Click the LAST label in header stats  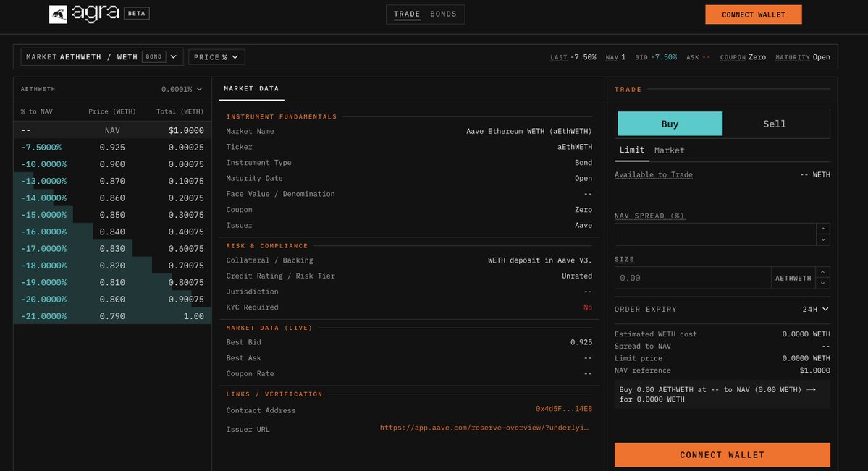pos(559,58)
